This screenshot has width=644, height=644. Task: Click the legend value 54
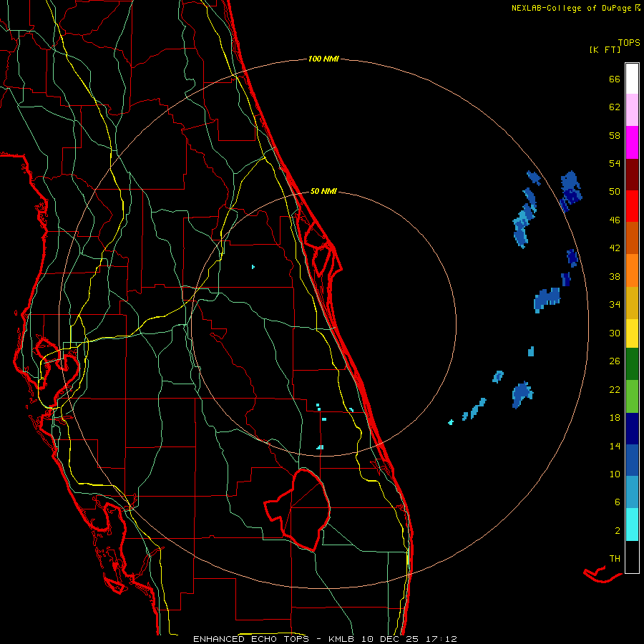(x=615, y=163)
